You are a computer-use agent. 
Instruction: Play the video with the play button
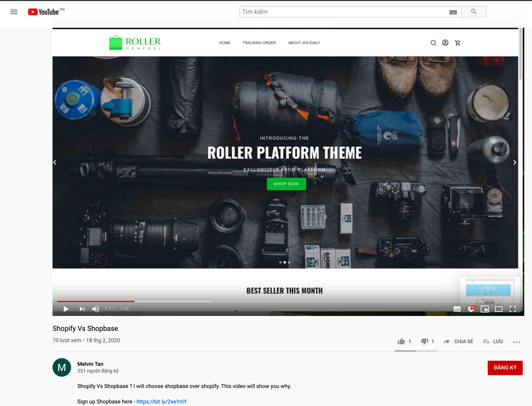coord(66,309)
